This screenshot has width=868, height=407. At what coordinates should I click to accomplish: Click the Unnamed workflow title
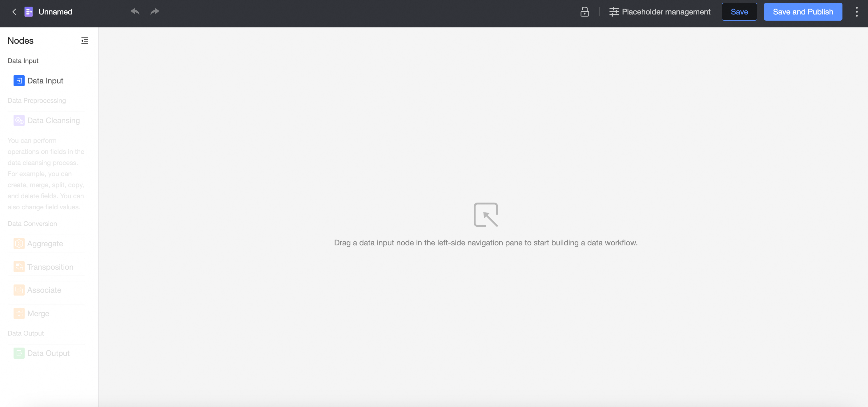tap(55, 12)
